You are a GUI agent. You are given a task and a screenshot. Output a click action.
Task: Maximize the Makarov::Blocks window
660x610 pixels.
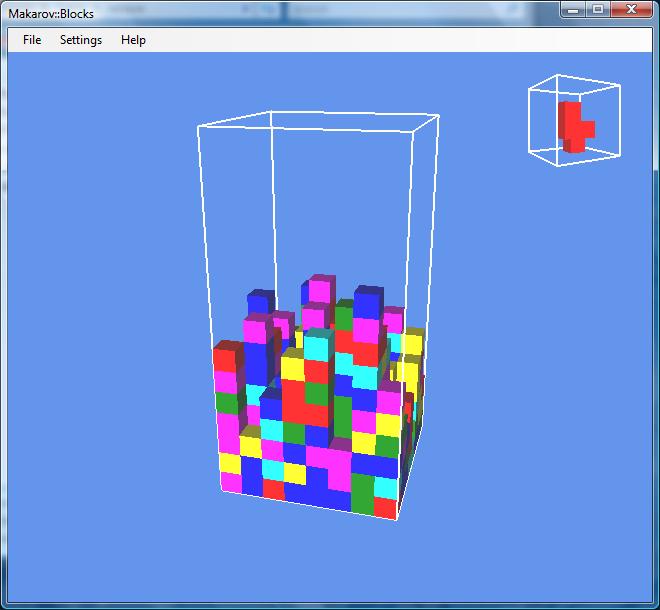[x=598, y=10]
